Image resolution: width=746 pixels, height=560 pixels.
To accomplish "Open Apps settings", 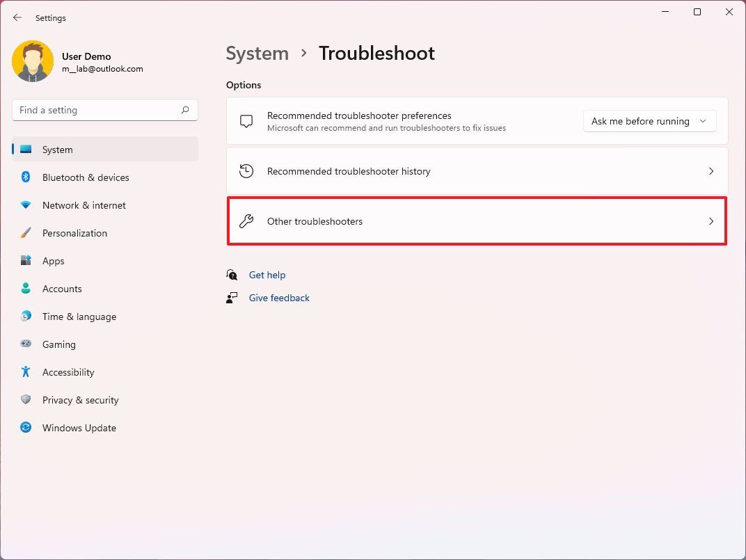I will (52, 261).
